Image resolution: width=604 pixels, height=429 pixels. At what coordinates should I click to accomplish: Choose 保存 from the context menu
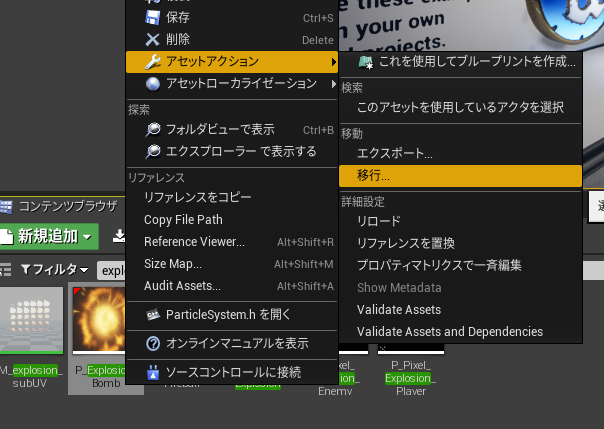click(x=232, y=17)
